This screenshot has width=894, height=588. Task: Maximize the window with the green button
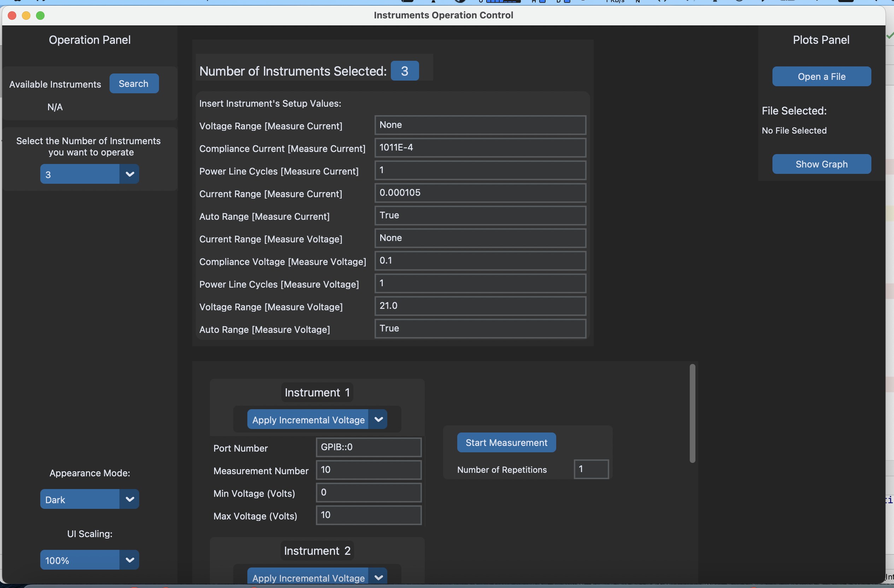pyautogui.click(x=40, y=16)
